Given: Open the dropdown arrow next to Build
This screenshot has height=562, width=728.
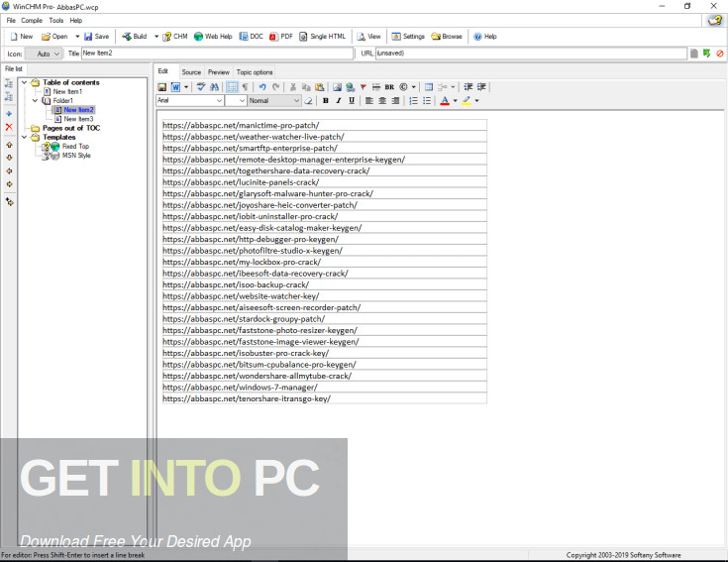Looking at the screenshot, I should tap(156, 37).
